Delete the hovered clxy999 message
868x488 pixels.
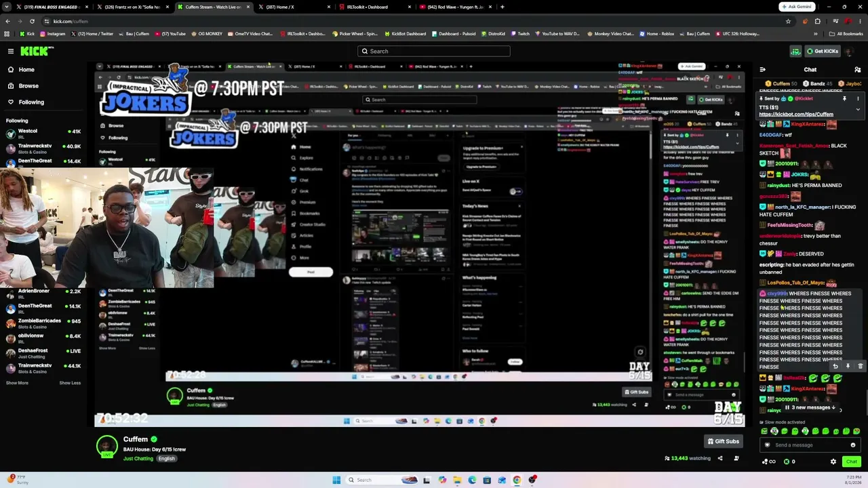[x=860, y=366]
